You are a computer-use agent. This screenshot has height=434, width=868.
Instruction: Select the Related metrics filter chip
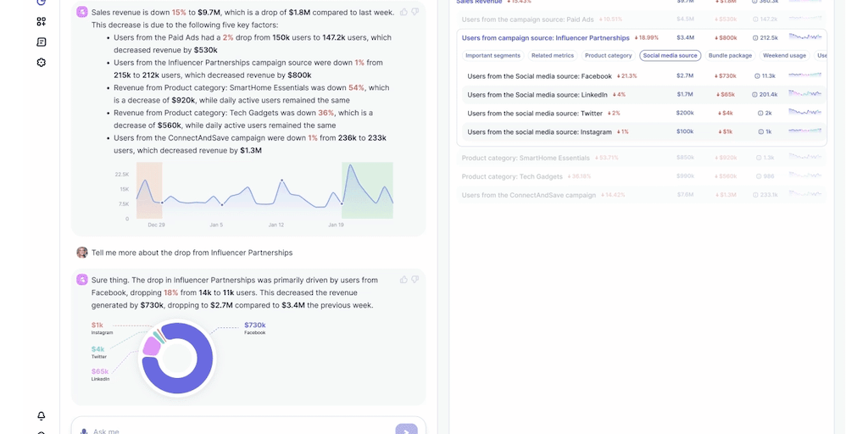point(553,55)
